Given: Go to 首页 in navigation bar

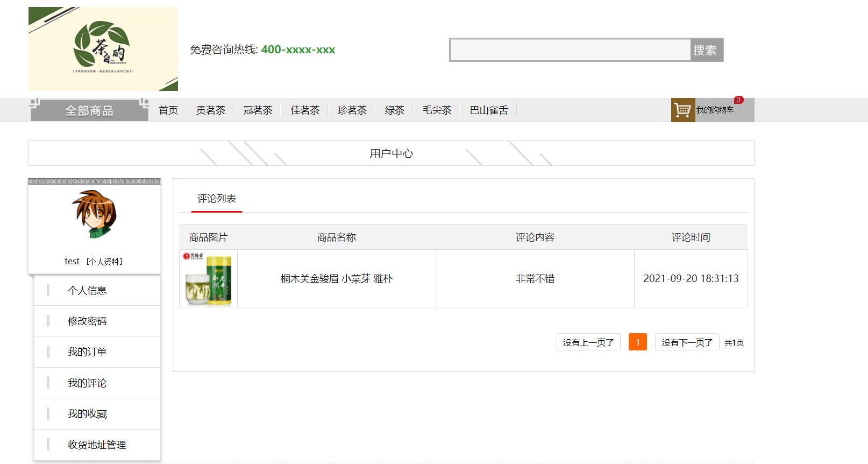Looking at the screenshot, I should 168,110.
